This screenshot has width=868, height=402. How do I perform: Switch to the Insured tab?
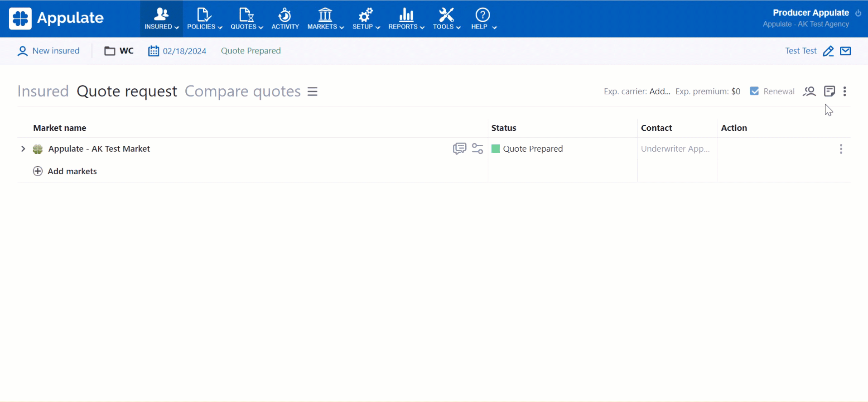[x=43, y=91]
